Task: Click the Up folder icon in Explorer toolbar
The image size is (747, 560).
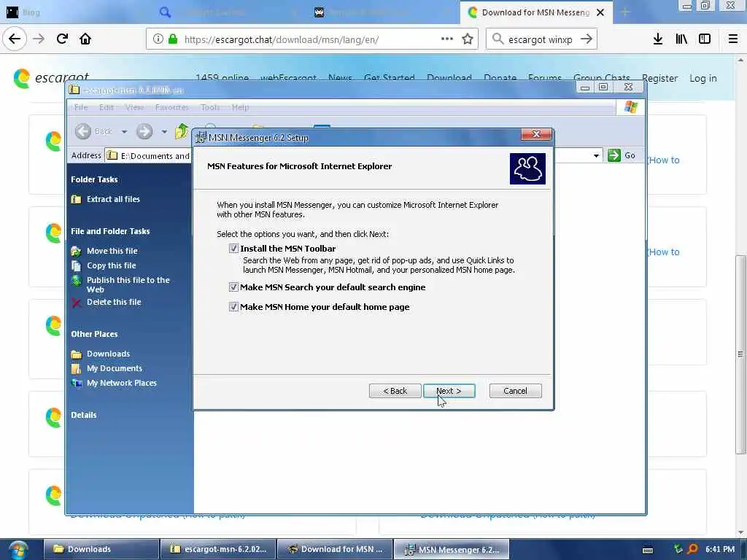Action: (182, 131)
